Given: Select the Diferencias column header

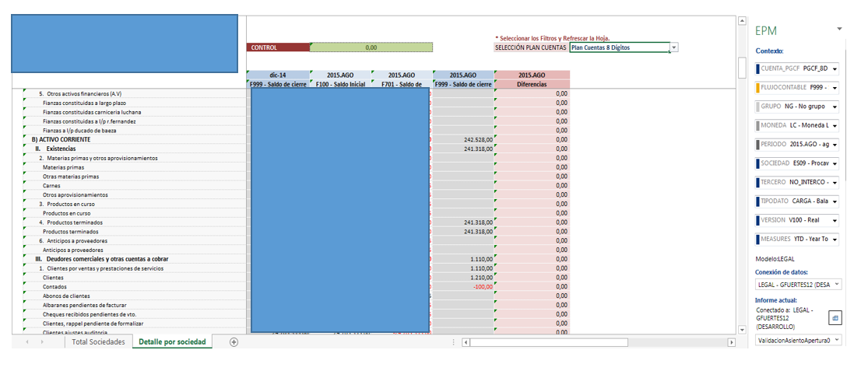Looking at the screenshot, I should point(532,84).
